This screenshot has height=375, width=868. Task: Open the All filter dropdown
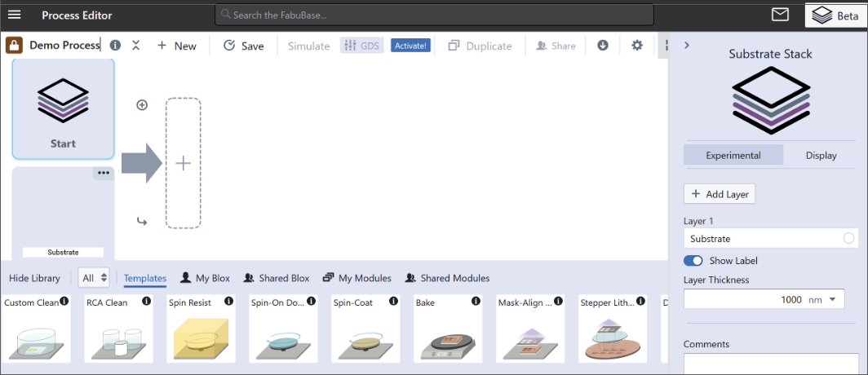pyautogui.click(x=94, y=278)
